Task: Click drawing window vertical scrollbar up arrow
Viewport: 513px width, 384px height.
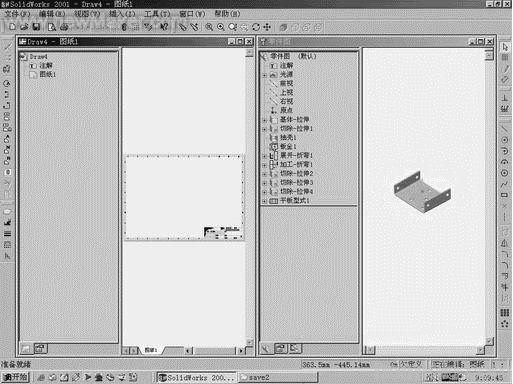Action: (x=249, y=52)
